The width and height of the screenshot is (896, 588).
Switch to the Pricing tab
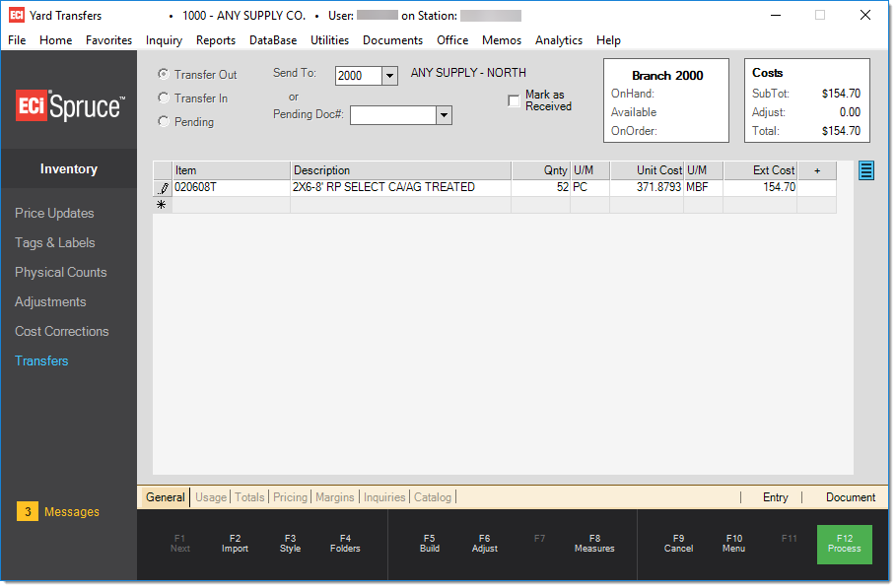tap(291, 499)
